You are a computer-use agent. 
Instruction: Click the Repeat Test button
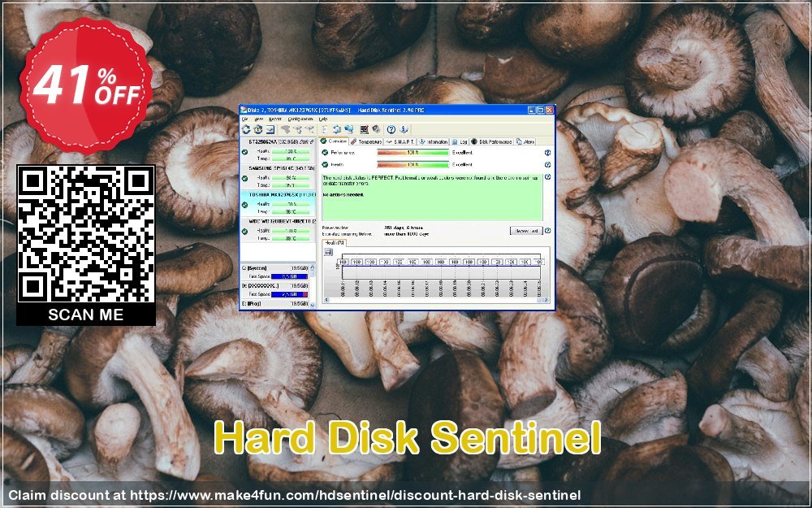(526, 231)
